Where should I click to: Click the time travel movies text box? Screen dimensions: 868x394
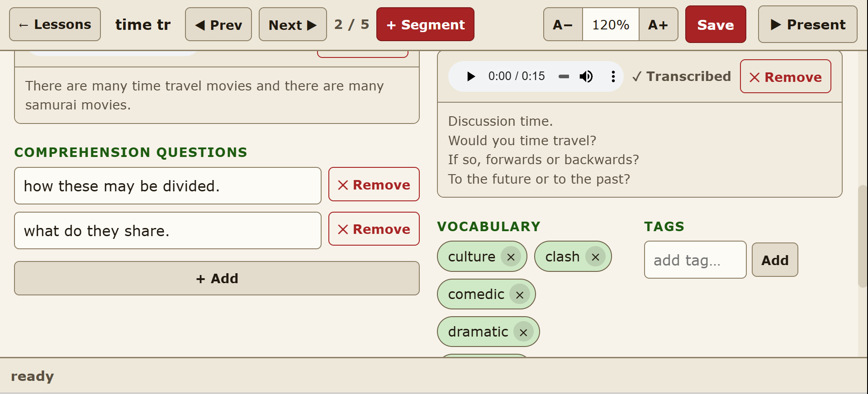(217, 95)
